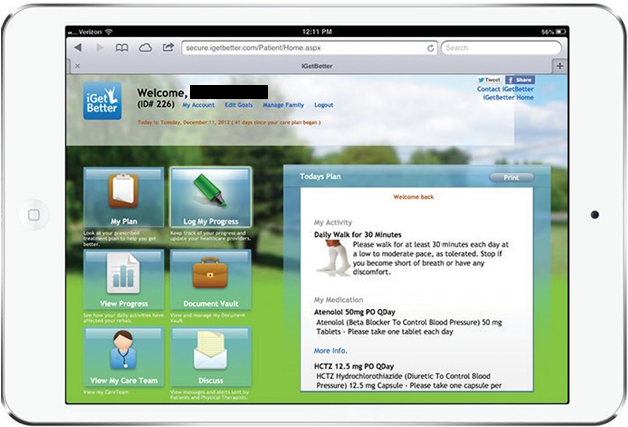This screenshot has width=628, height=427.
Task: Tap Safari back arrow
Action: [x=78, y=47]
